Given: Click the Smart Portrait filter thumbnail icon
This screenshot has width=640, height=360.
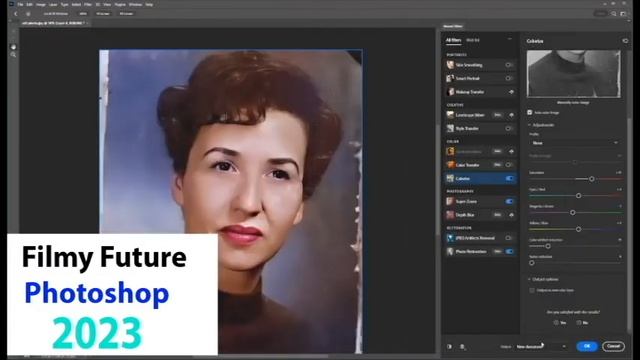Looking at the screenshot, I should pyautogui.click(x=450, y=78).
